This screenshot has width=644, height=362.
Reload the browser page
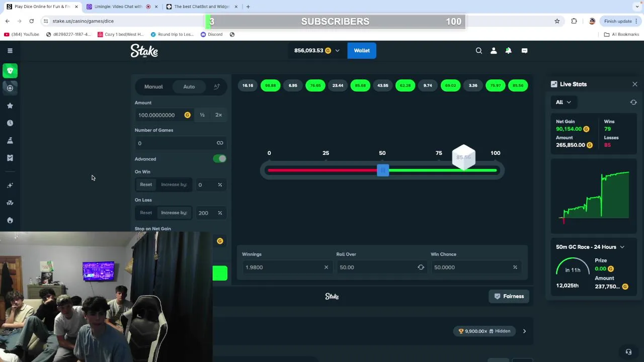click(x=31, y=21)
